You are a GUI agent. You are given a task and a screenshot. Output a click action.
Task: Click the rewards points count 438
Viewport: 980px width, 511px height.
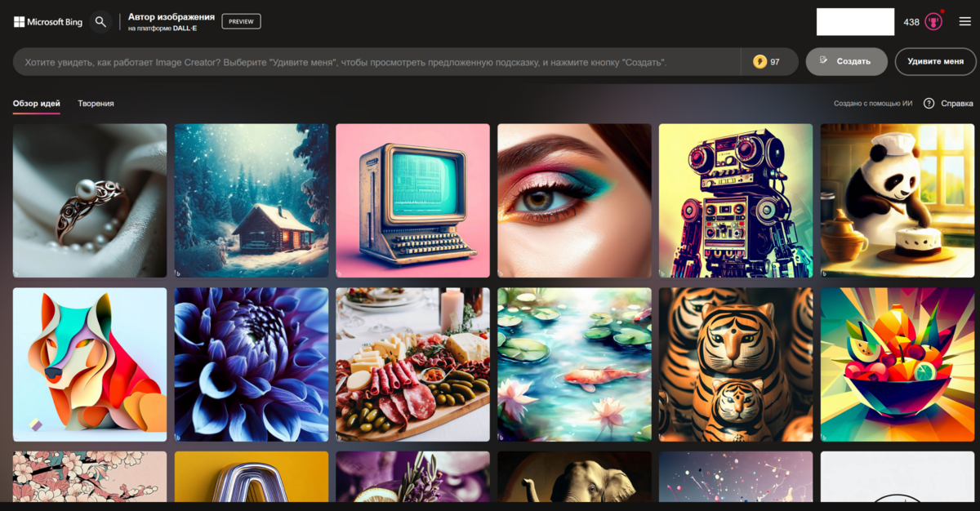tap(911, 22)
